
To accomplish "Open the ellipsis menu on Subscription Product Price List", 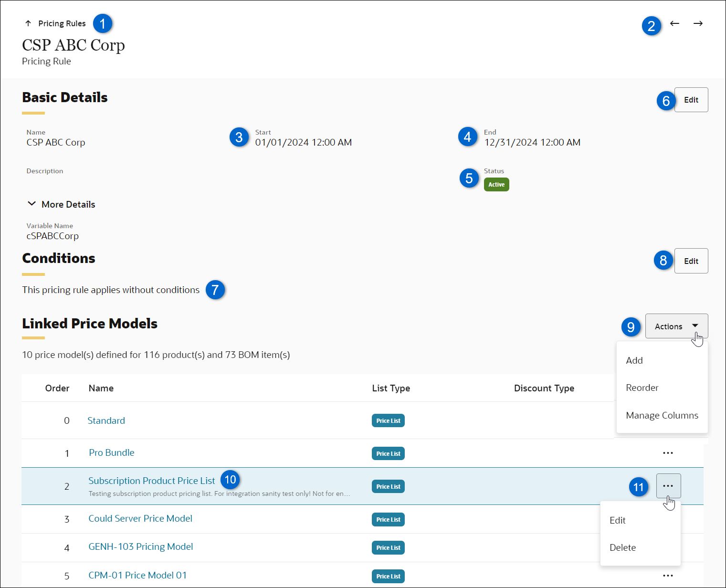I will (668, 486).
